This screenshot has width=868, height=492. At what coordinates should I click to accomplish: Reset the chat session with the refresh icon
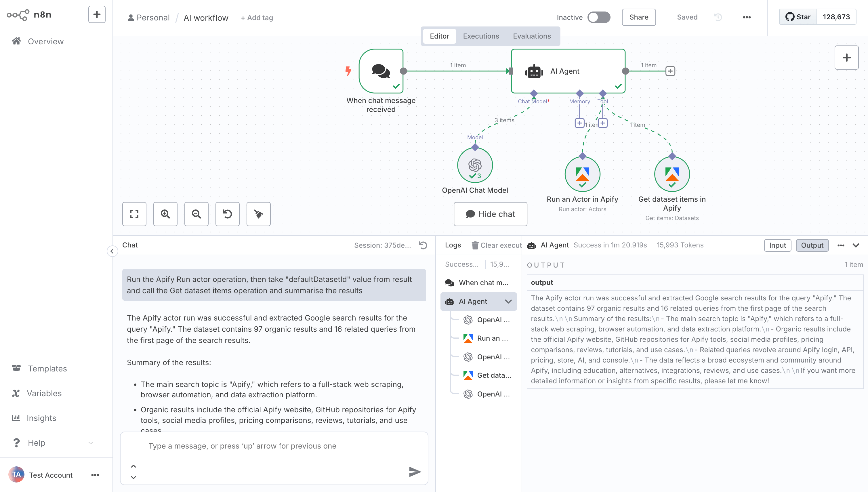pyautogui.click(x=423, y=245)
